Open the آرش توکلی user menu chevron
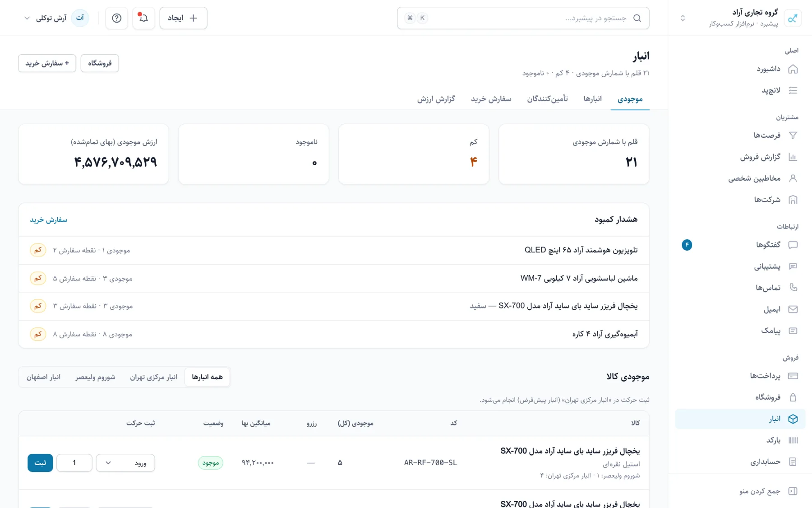 27,18
